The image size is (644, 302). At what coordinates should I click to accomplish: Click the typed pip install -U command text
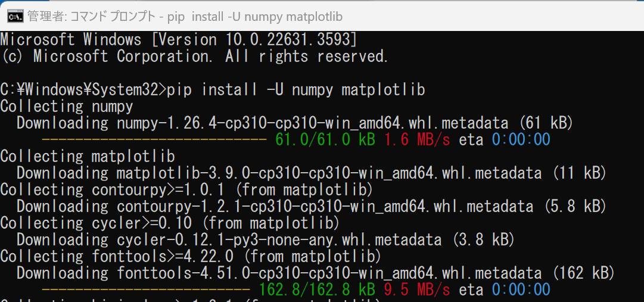pos(296,90)
